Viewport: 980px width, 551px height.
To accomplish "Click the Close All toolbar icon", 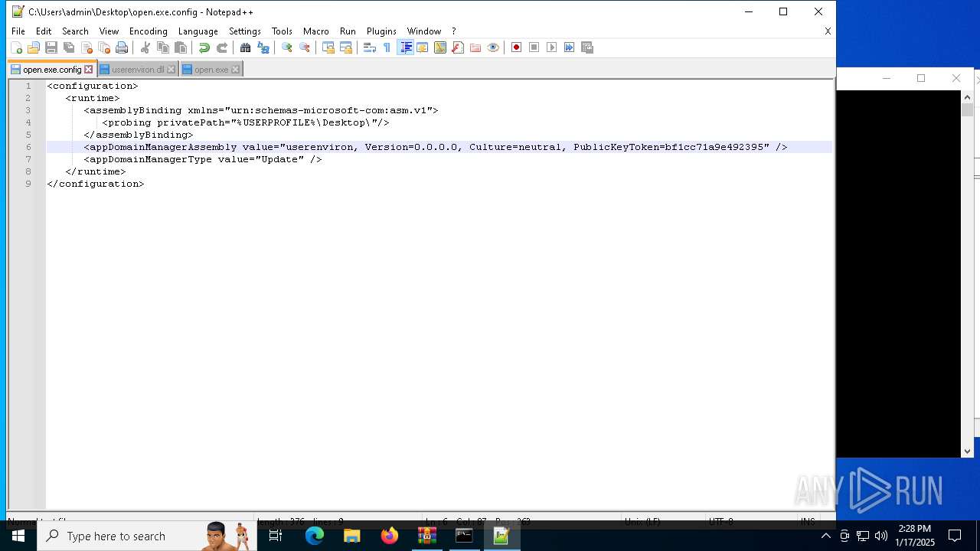I will click(104, 47).
